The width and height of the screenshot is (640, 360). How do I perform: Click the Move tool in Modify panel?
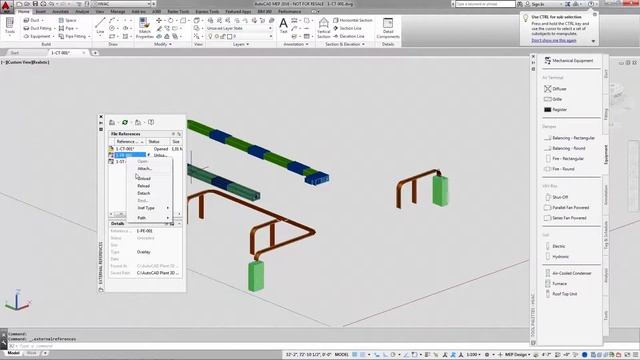click(159, 20)
